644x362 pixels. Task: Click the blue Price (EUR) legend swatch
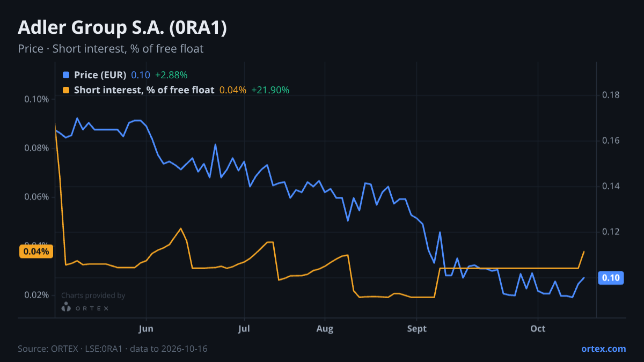(66, 75)
